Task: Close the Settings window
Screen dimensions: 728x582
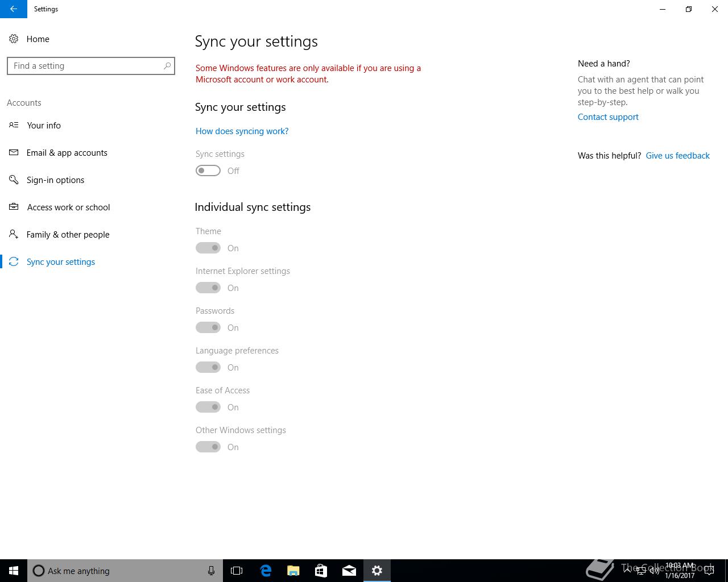Action: (x=715, y=9)
